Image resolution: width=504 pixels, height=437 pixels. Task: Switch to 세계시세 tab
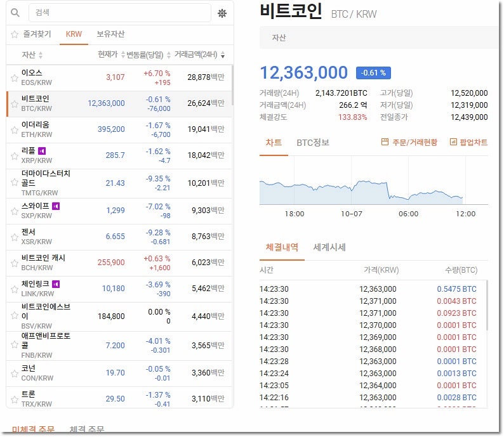click(329, 247)
